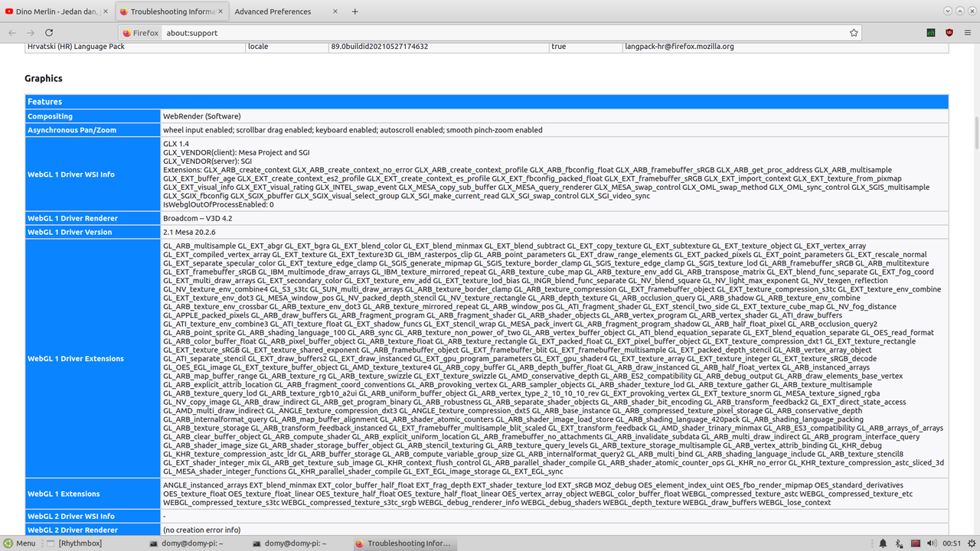Image resolution: width=980 pixels, height=551 pixels.
Task: Switch to the Rhythmbox taskbar window
Action: click(x=80, y=543)
